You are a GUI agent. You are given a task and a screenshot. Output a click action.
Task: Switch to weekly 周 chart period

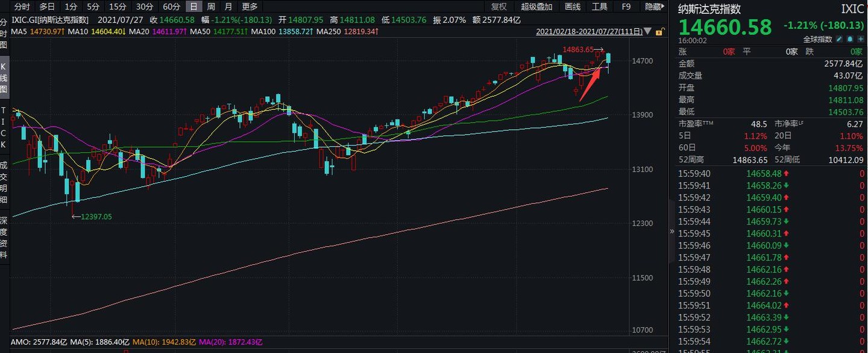211,7
